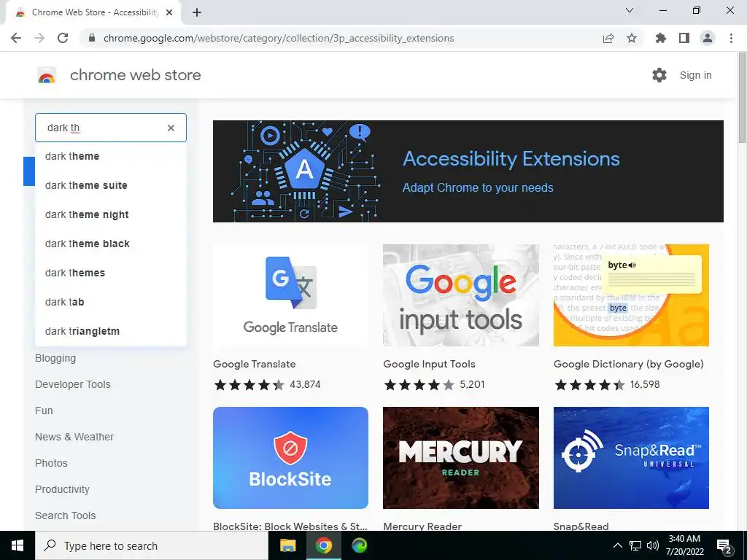Open the Chrome profile avatar

tap(708, 38)
